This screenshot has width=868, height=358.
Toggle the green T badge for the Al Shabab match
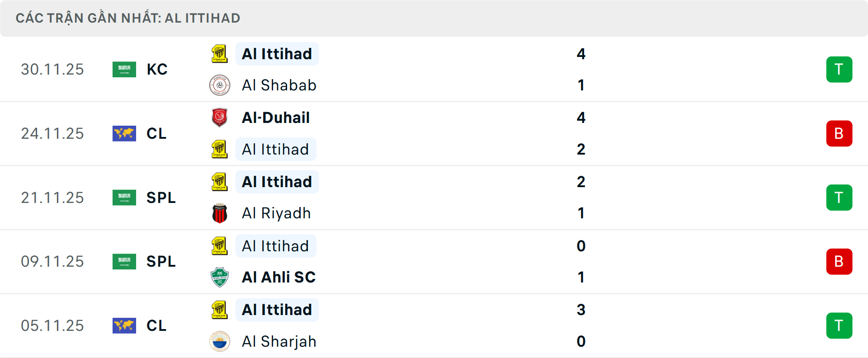point(840,69)
